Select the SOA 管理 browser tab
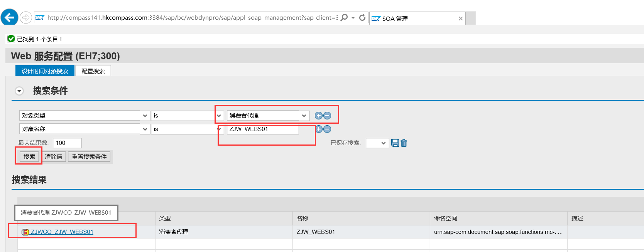The image size is (644, 252). [417, 18]
